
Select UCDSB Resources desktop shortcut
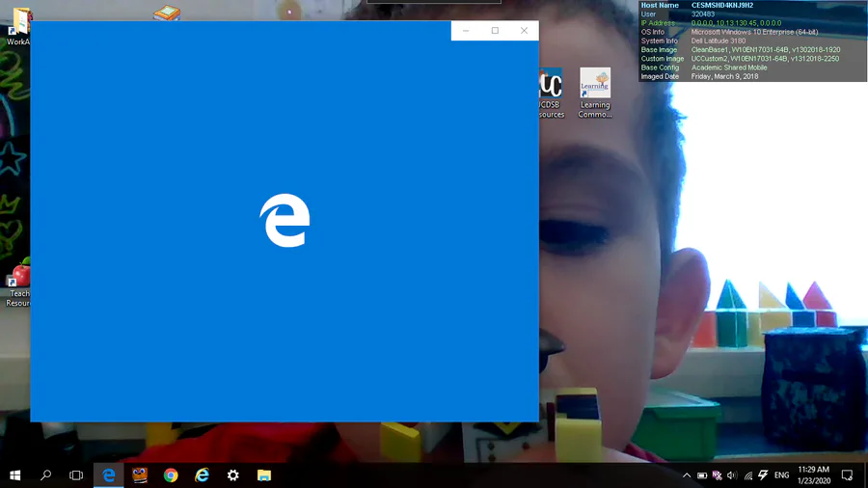[551, 93]
